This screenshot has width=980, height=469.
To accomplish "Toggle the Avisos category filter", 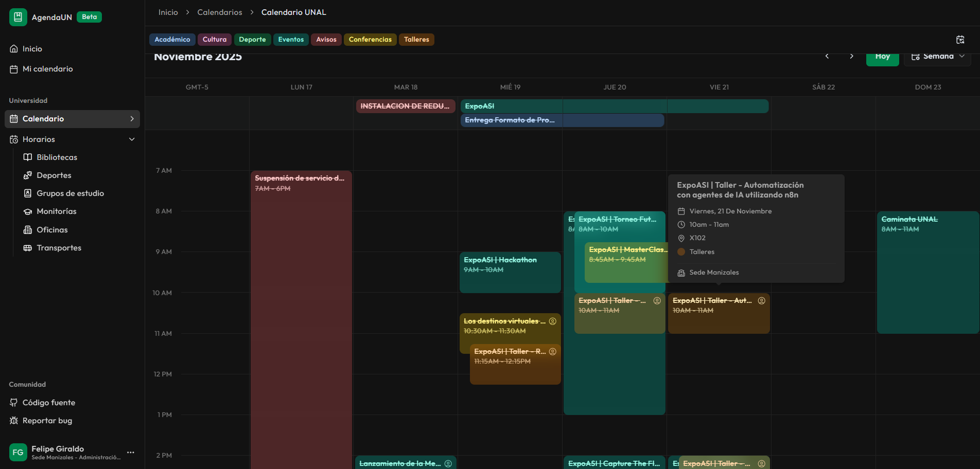I will pyautogui.click(x=326, y=40).
